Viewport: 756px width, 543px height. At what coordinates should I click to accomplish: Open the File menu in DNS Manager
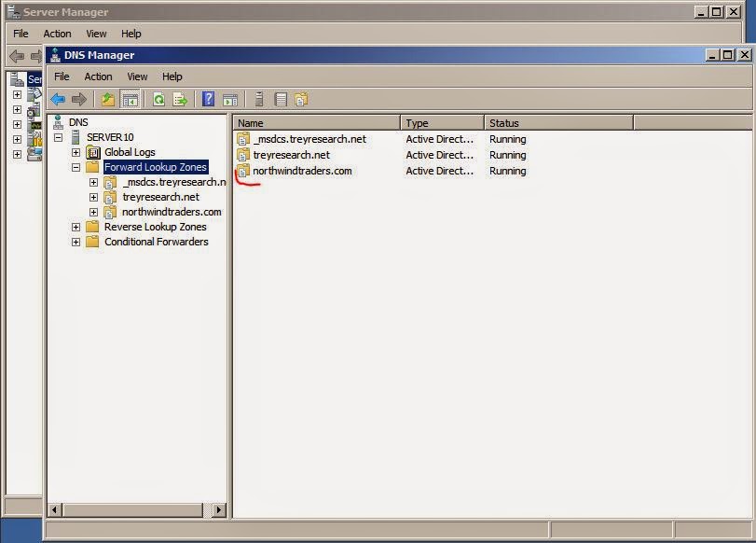(x=62, y=77)
